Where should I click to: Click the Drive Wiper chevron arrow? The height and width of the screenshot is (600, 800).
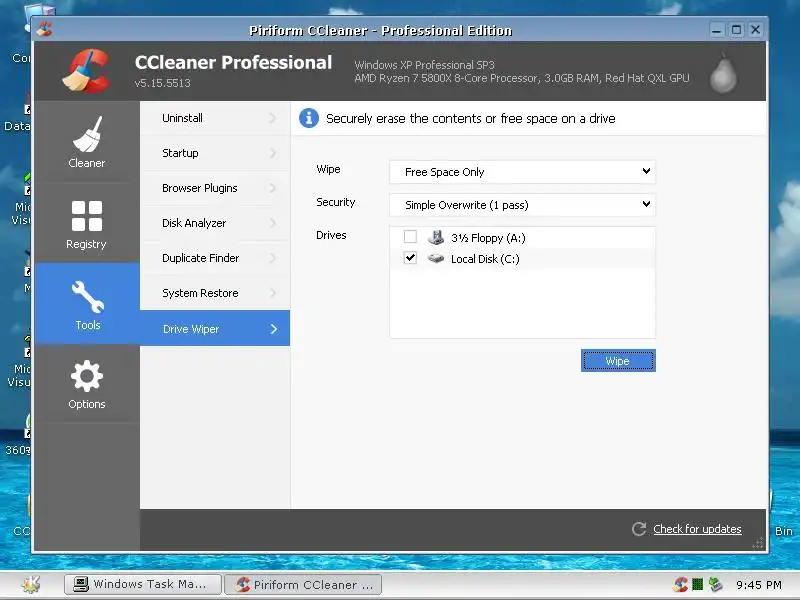point(274,329)
